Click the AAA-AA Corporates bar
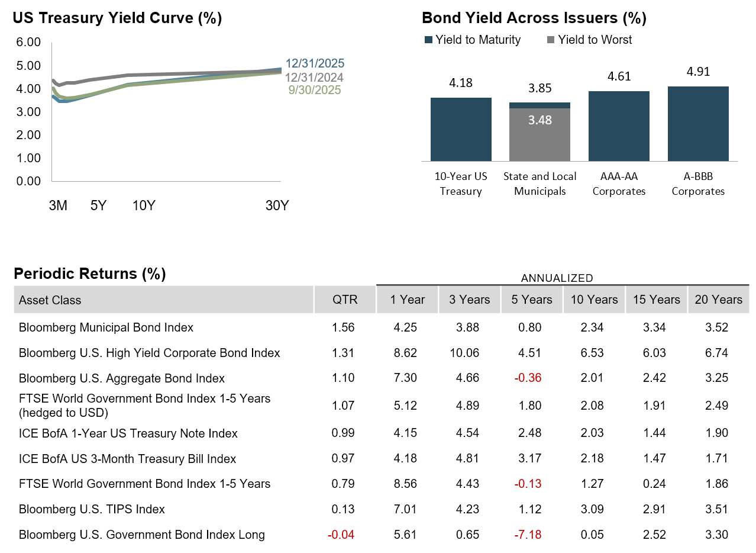Screen dimensions: 756x553 pyautogui.click(x=619, y=126)
